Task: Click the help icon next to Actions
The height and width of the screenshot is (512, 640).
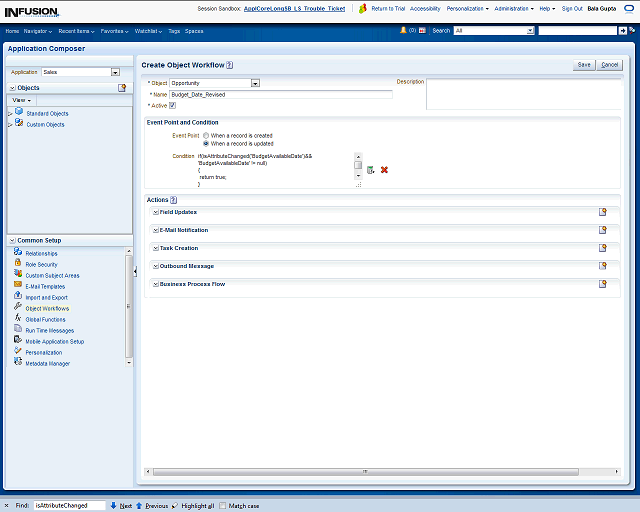Action: (173, 200)
